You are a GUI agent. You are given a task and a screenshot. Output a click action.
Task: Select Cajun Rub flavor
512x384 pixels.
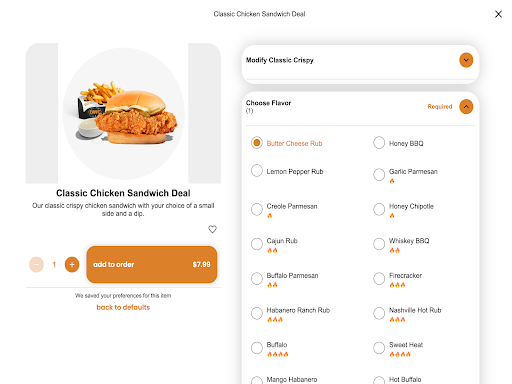(257, 244)
